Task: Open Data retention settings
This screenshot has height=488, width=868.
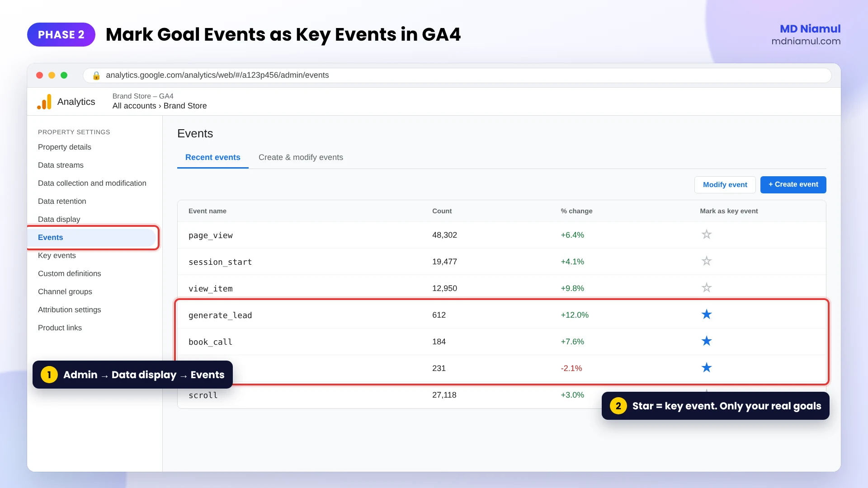Action: [62, 201]
